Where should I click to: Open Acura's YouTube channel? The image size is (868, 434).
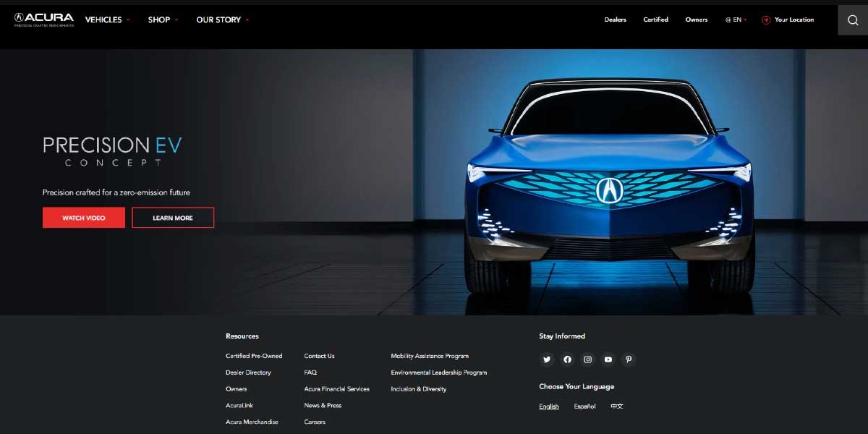pos(608,359)
